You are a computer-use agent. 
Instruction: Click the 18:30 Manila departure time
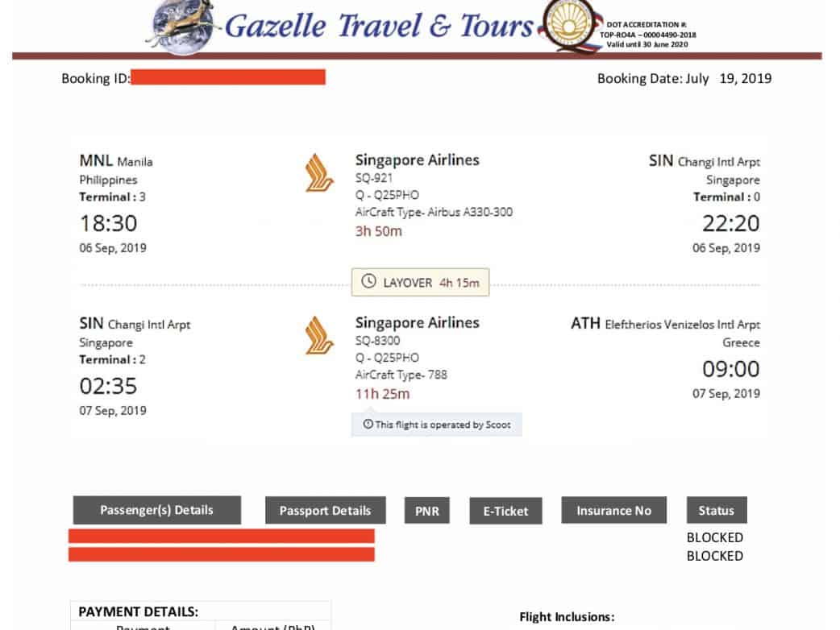point(108,223)
